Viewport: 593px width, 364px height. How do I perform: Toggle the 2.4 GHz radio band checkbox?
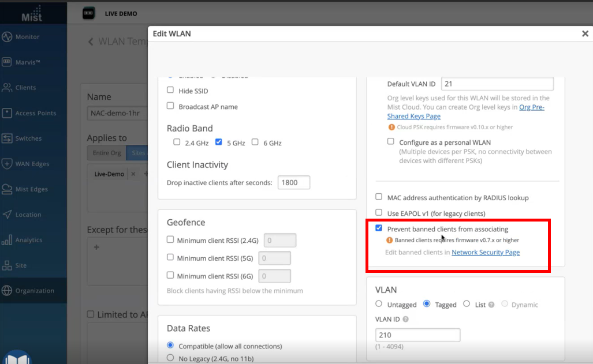pos(177,142)
